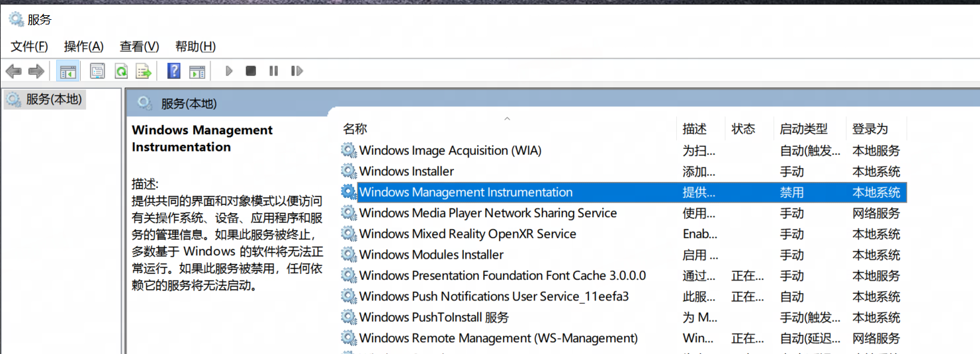Click the Export List icon

pos(143,71)
